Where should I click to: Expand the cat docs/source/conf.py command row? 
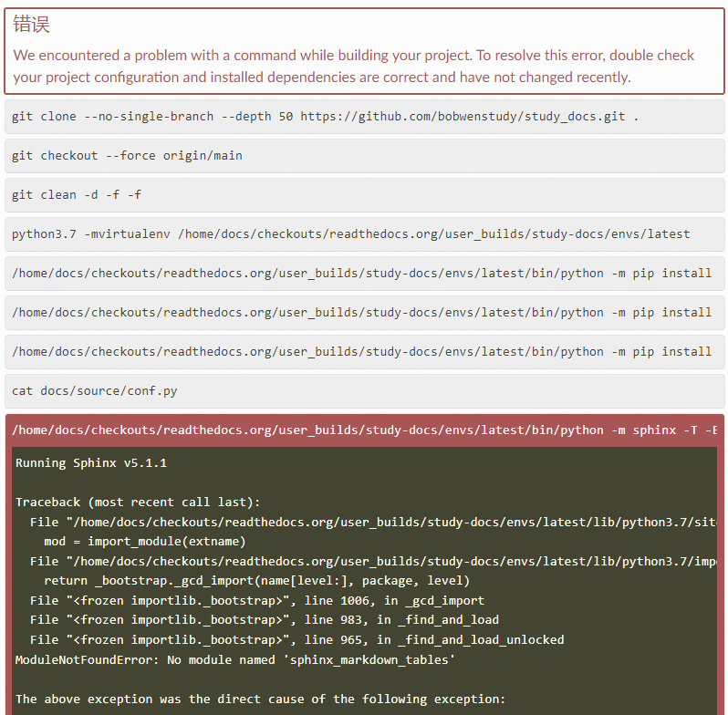click(x=363, y=391)
